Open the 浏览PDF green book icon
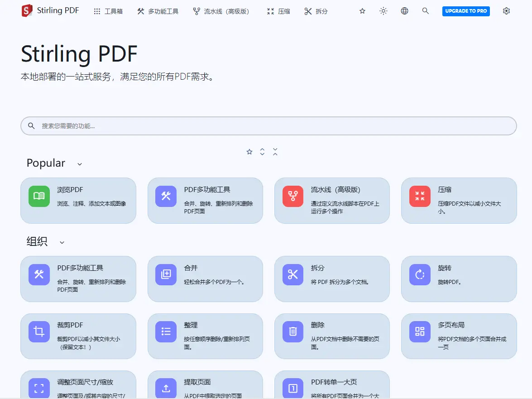 (39, 196)
